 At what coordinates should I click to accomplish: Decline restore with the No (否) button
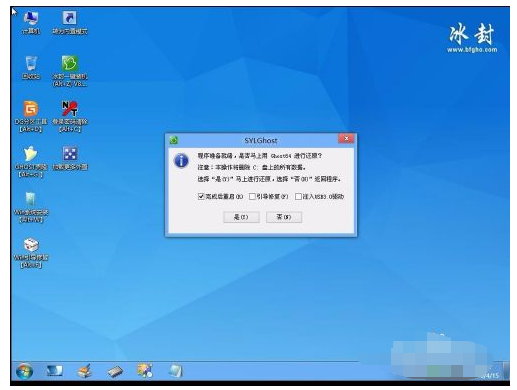[284, 217]
